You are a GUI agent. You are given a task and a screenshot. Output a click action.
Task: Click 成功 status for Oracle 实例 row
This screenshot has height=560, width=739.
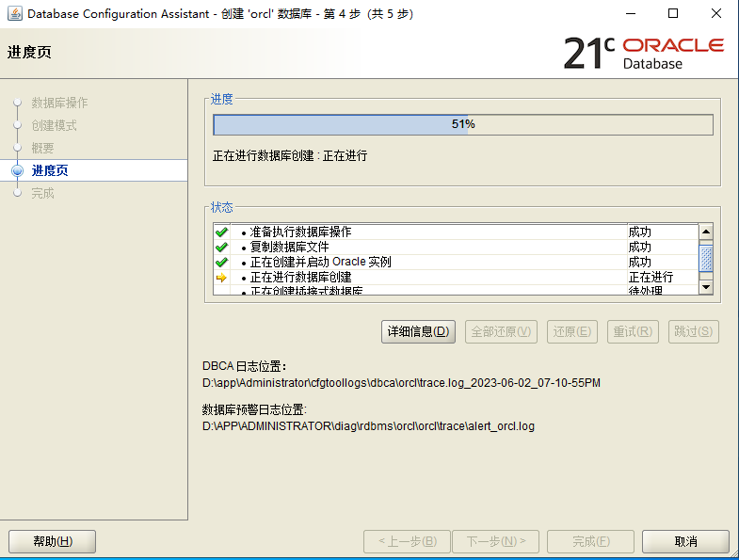pyautogui.click(x=639, y=262)
